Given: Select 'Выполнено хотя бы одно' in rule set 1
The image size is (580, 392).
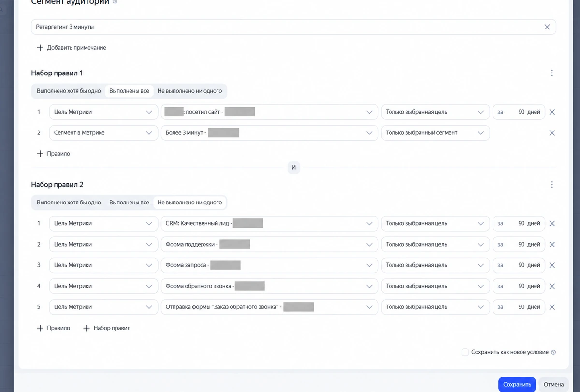Looking at the screenshot, I should pos(69,91).
